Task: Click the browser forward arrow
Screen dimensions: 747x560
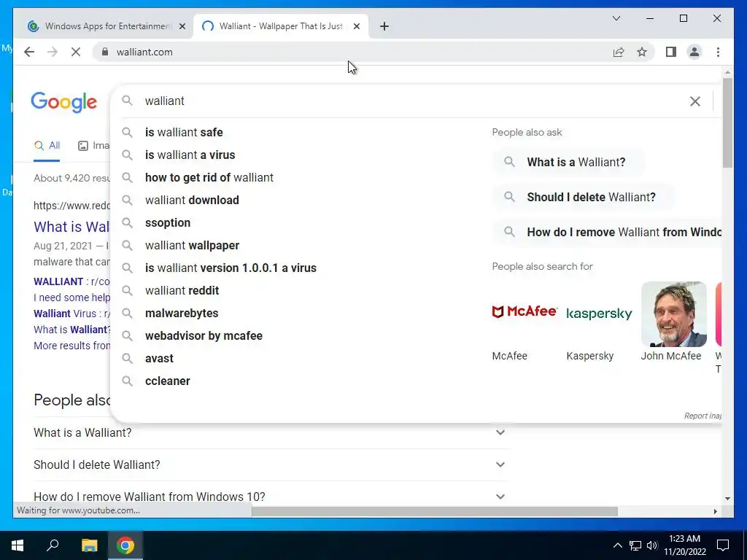Action: coord(53,52)
